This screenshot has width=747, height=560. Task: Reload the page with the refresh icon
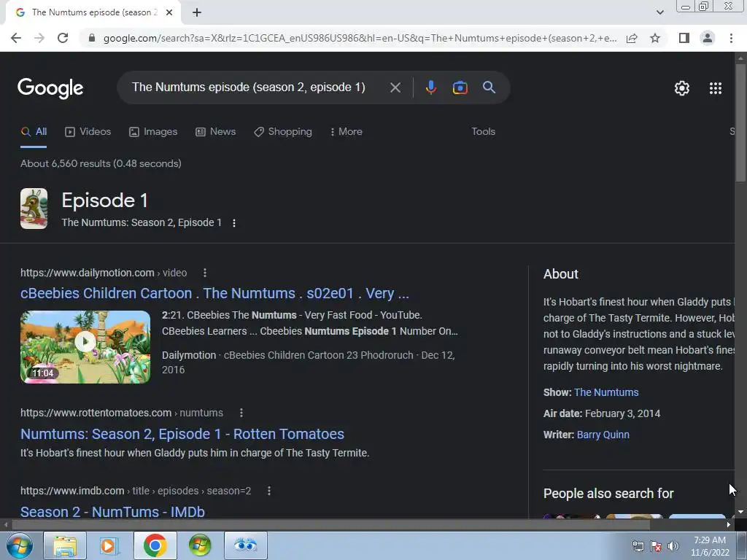(63, 38)
